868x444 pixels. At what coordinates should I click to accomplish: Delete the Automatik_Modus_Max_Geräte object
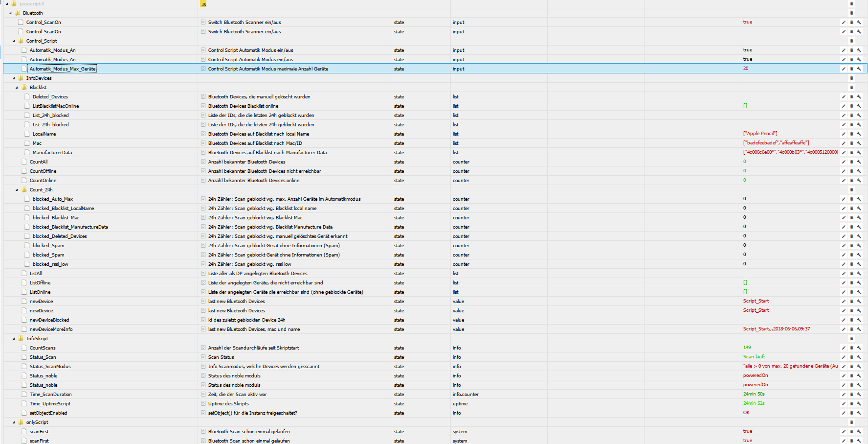tap(851, 69)
